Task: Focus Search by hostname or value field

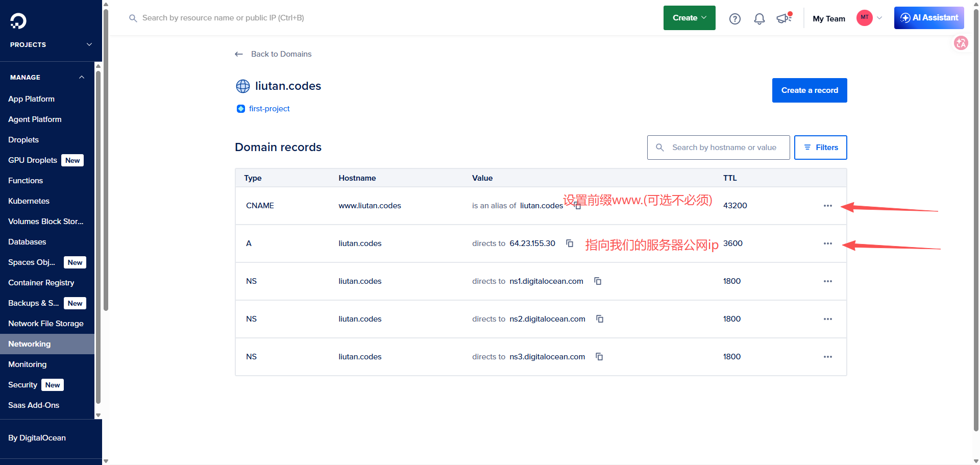Action: [719, 148]
